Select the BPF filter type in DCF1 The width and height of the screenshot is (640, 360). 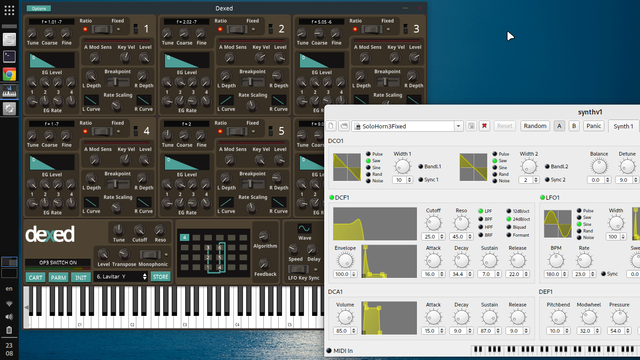[x=486, y=219]
